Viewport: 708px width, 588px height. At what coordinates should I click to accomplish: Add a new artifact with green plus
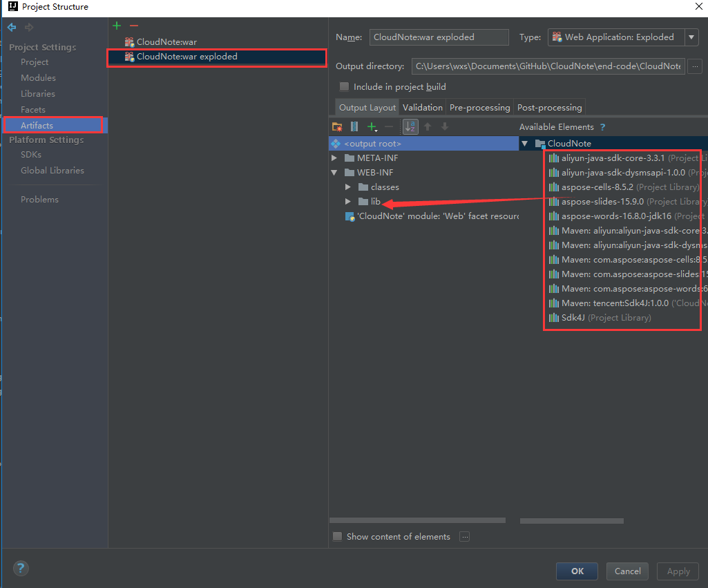click(117, 26)
